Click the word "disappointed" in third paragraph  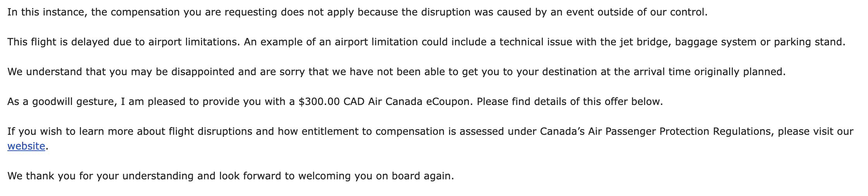click(202, 72)
